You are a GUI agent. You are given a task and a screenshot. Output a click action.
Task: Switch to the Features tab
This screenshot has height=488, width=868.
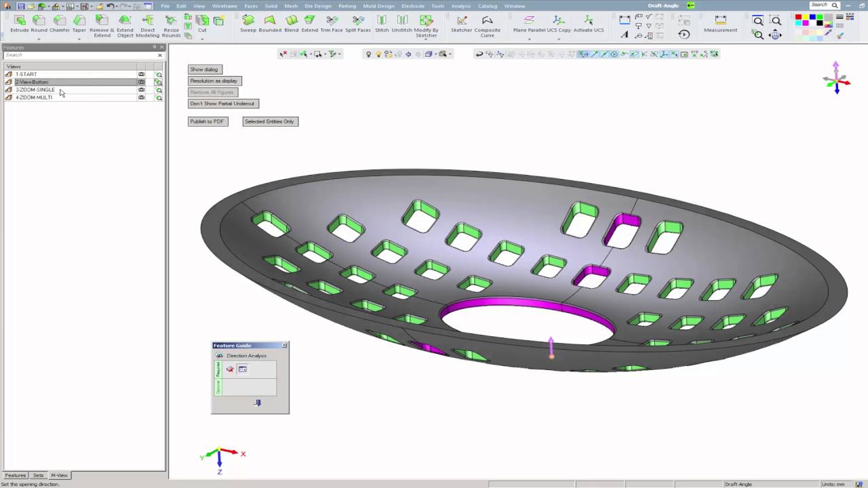[x=15, y=475]
